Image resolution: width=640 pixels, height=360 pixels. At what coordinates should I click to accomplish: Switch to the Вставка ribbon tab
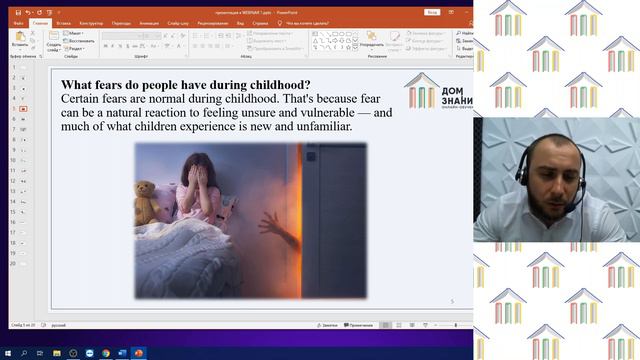[x=63, y=23]
